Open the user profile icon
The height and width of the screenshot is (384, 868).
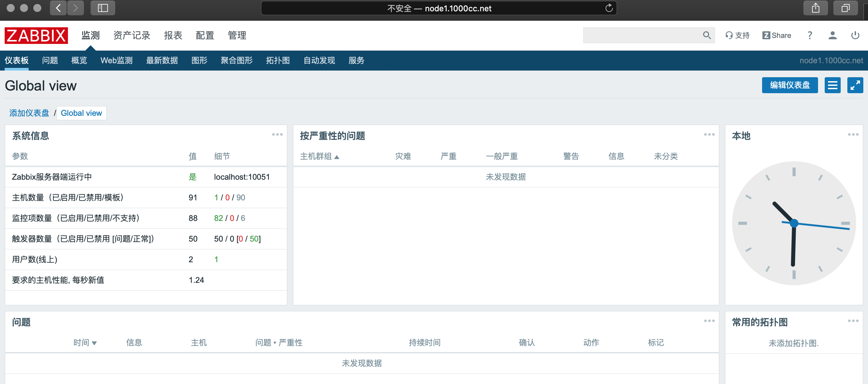(x=832, y=35)
